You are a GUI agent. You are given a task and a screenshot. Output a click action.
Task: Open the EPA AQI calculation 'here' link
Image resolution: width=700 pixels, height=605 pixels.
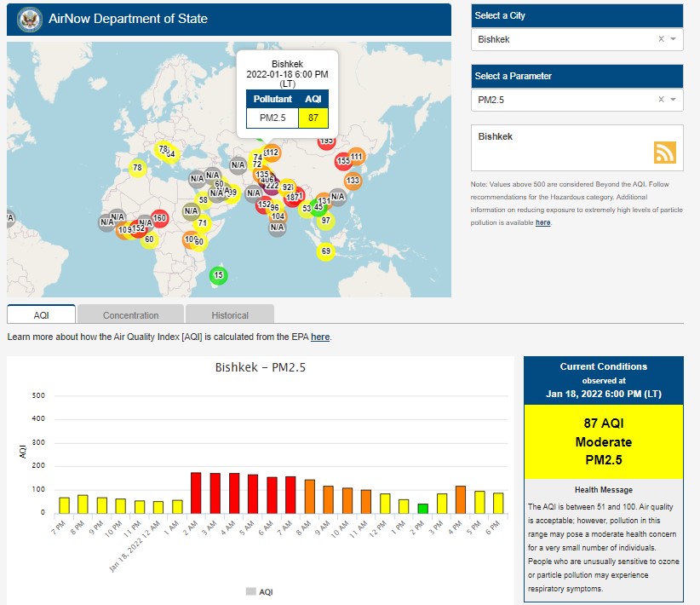pyautogui.click(x=320, y=337)
